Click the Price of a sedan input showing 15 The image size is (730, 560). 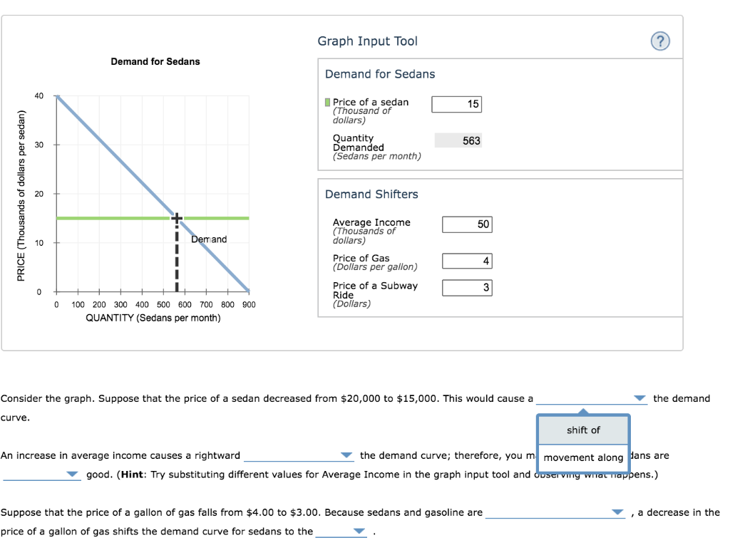click(x=456, y=103)
